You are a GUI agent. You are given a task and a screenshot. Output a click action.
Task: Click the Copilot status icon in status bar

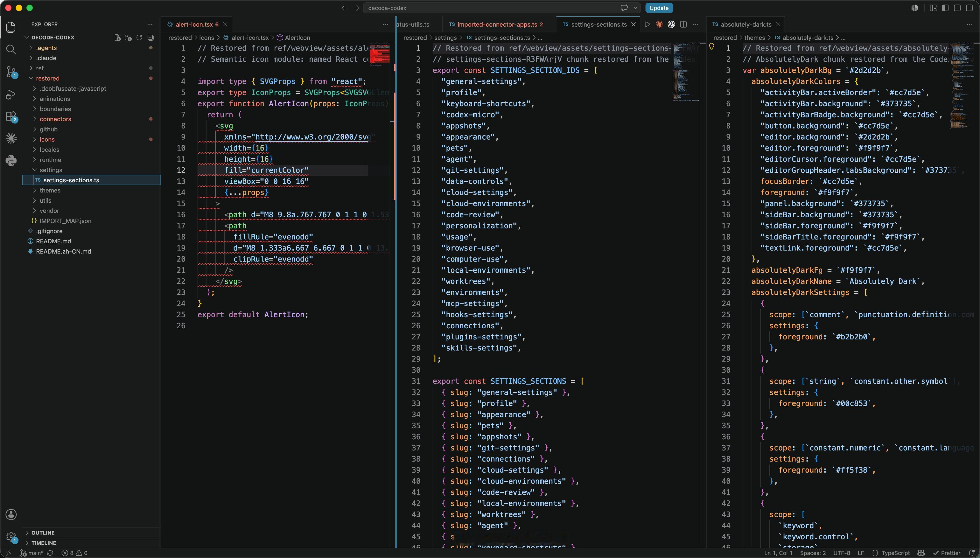[x=921, y=553]
